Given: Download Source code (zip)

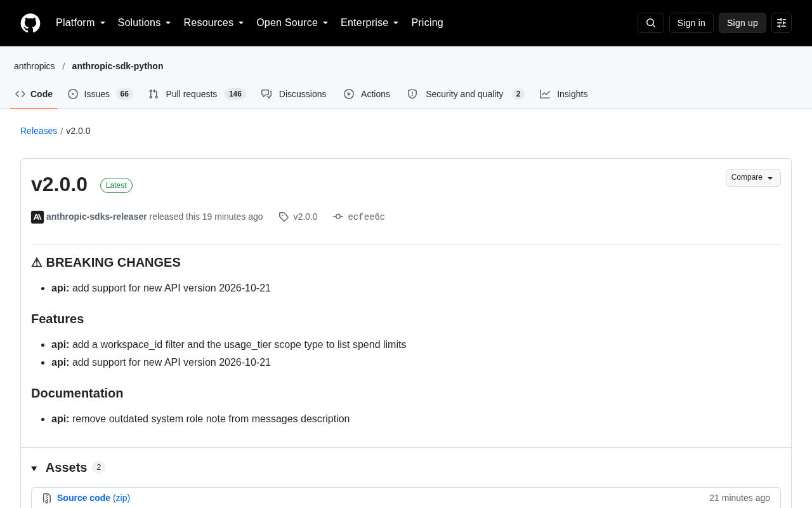Looking at the screenshot, I should (x=93, y=498).
